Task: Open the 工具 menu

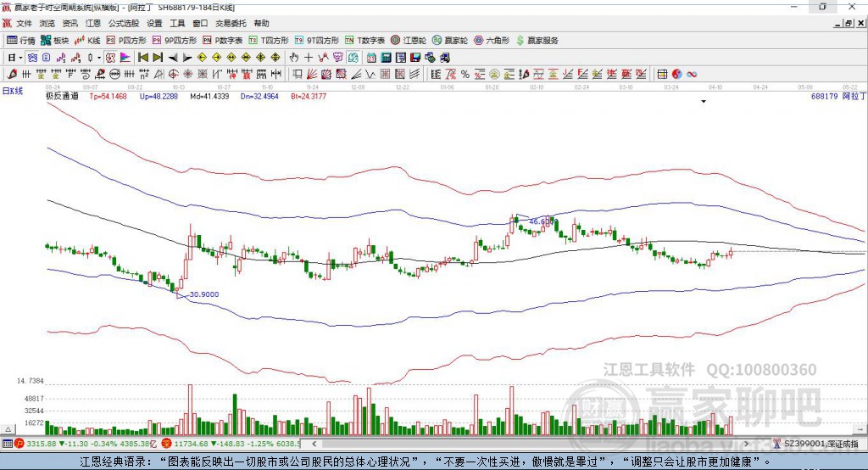Action: click(x=177, y=23)
